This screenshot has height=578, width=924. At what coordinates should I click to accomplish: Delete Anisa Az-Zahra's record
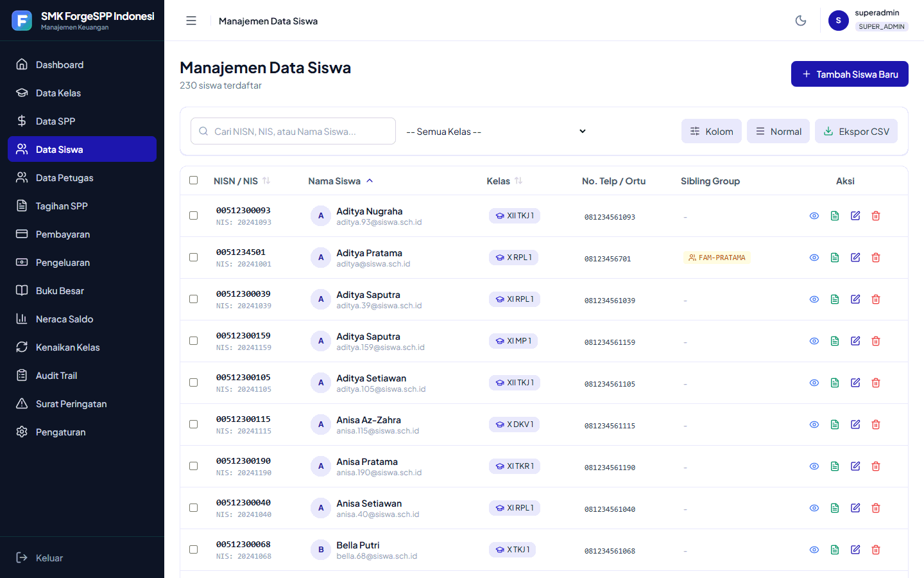pyautogui.click(x=876, y=425)
